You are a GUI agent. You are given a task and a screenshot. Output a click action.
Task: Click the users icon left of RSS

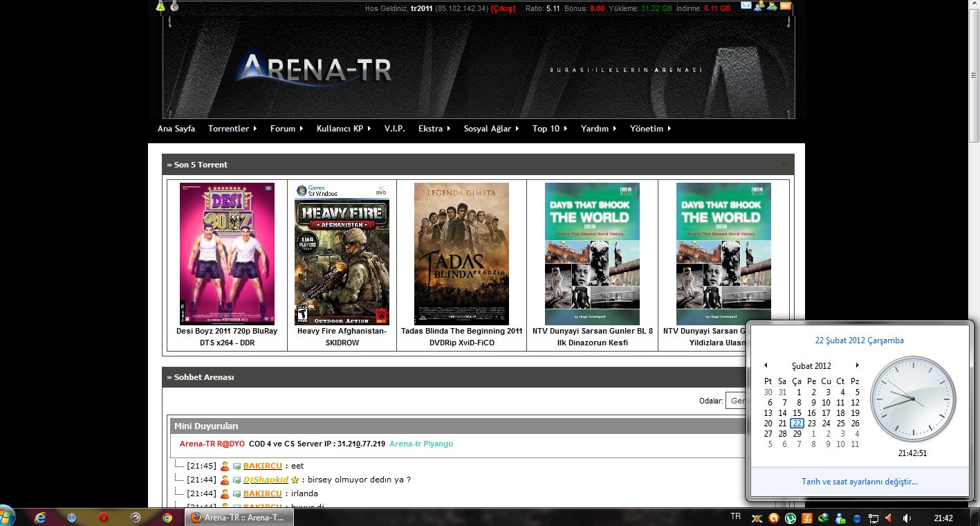(x=773, y=6)
